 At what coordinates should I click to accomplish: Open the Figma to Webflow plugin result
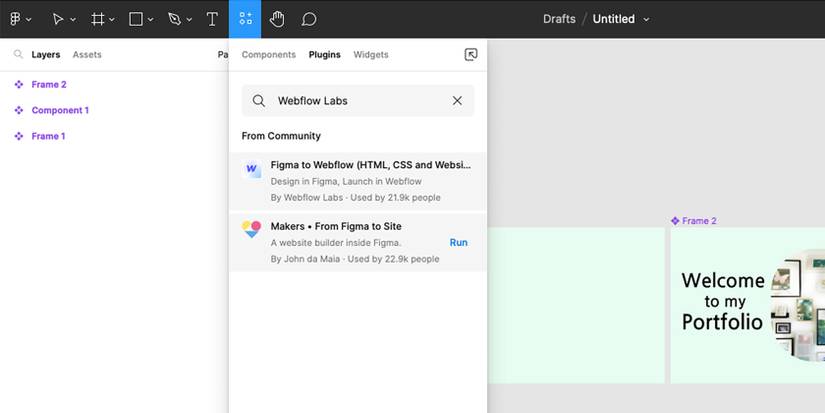point(358,181)
